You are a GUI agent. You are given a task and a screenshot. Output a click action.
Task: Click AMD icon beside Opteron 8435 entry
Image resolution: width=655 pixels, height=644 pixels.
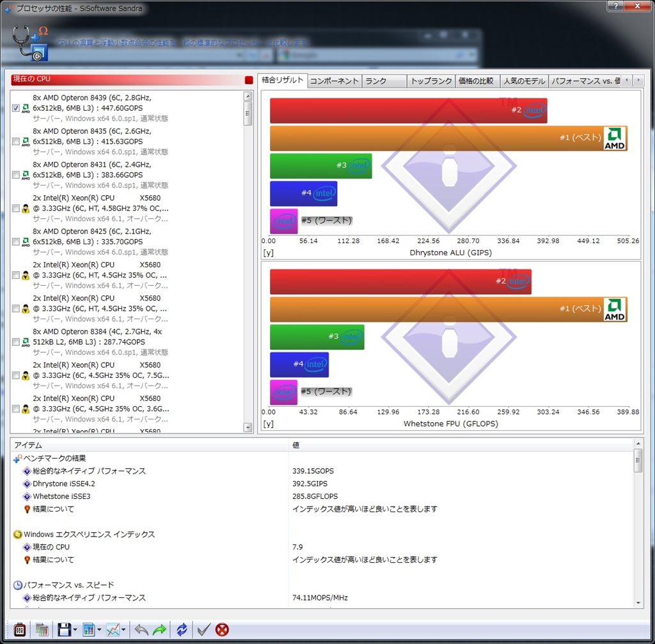click(26, 141)
